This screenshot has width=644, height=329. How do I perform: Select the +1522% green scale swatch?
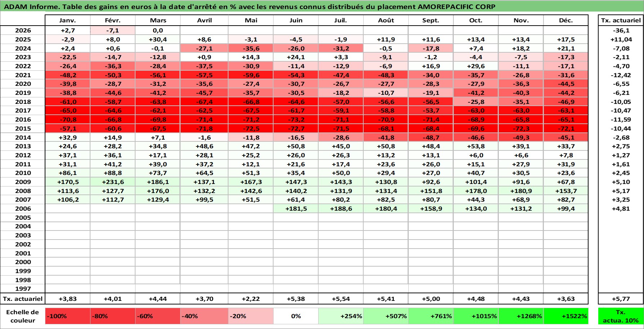point(566,316)
